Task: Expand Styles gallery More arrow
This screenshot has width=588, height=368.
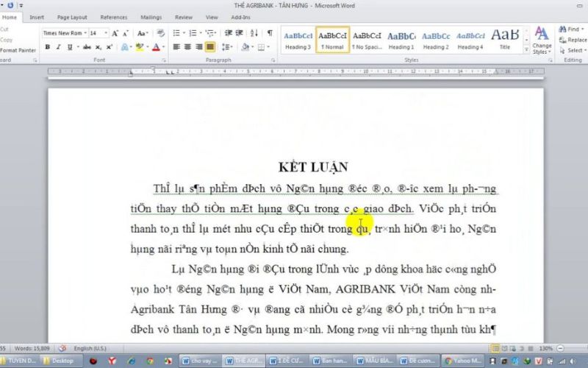Action: pyautogui.click(x=526, y=49)
